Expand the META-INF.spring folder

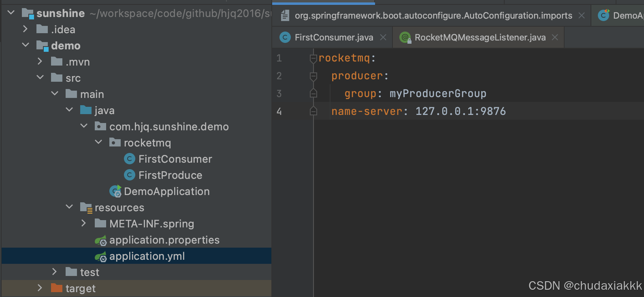point(83,223)
